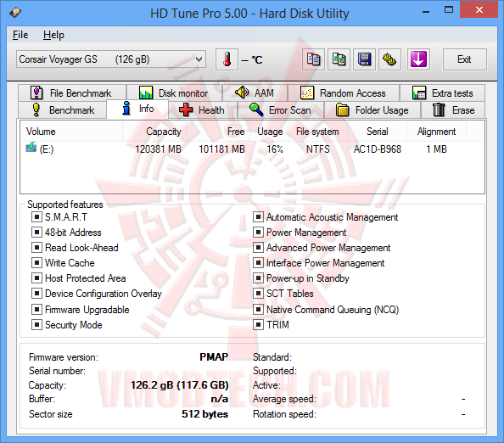This screenshot has width=504, height=443.
Task: Click the copy screenshot toolbar icon
Action: pyautogui.click(x=339, y=59)
